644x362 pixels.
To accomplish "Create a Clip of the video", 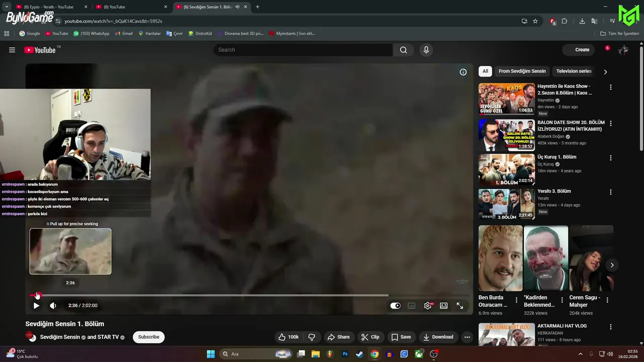I will tap(370, 337).
